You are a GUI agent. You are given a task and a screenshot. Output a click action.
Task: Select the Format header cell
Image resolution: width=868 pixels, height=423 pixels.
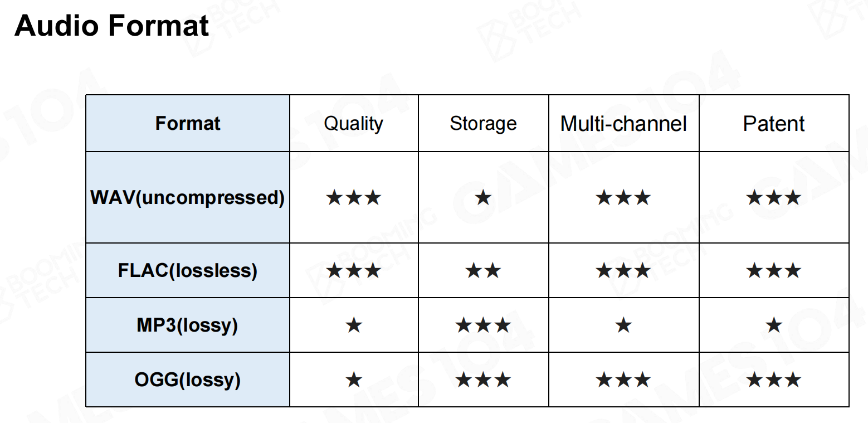(x=188, y=123)
